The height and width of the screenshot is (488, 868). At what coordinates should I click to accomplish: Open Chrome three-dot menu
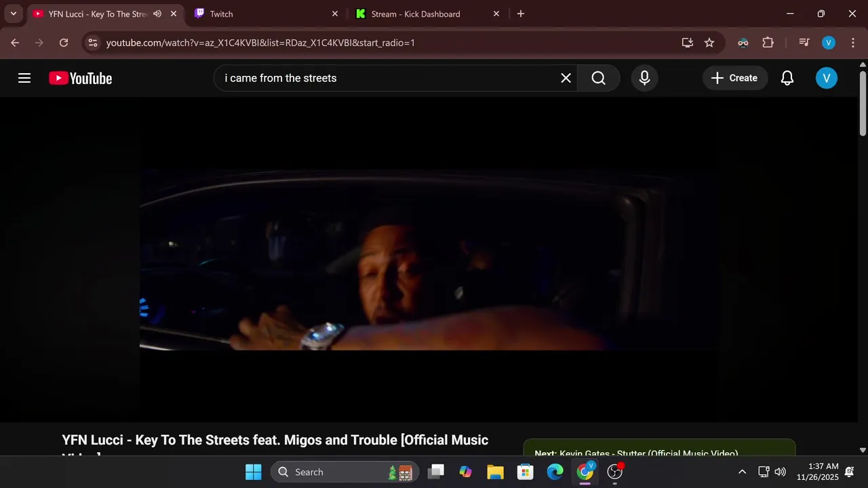tap(852, 43)
